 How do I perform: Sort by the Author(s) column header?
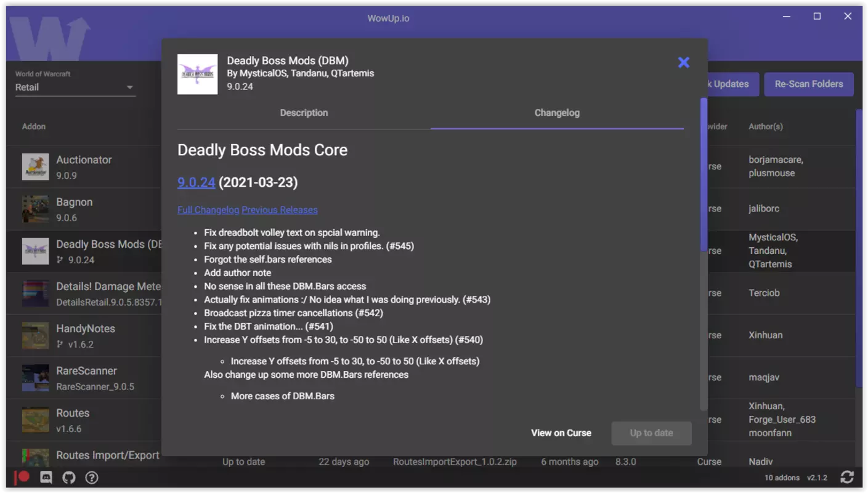[766, 126]
